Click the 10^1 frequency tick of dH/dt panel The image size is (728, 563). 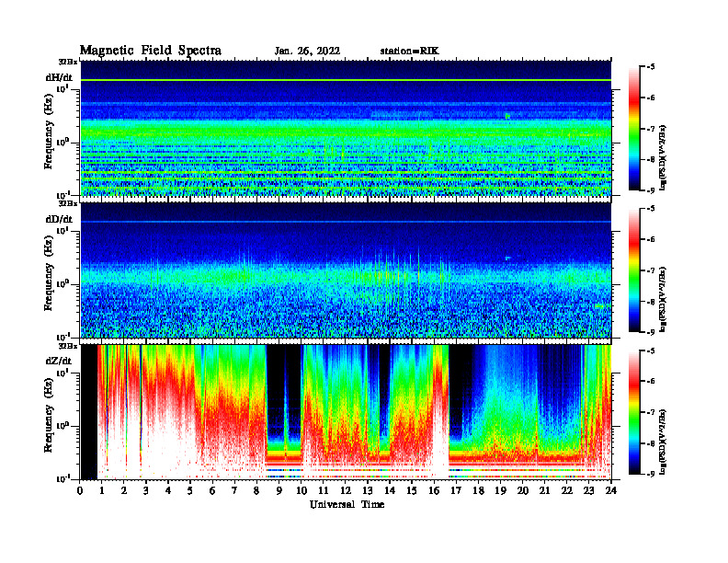pos(63,88)
